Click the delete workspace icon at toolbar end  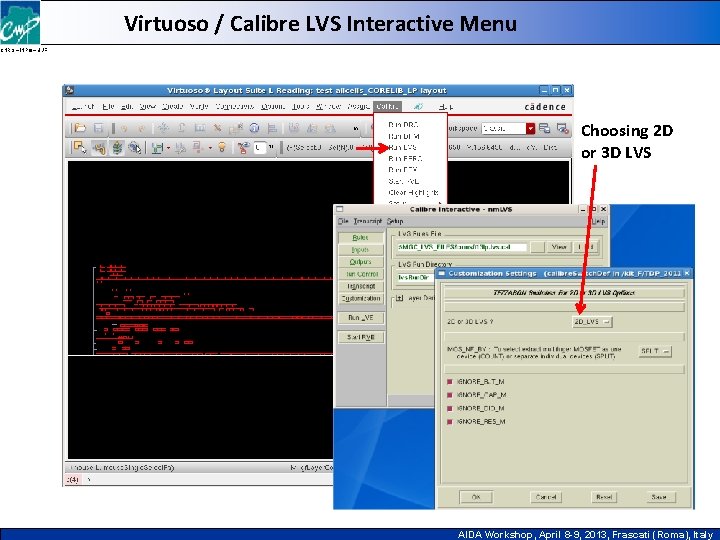[x=562, y=128]
